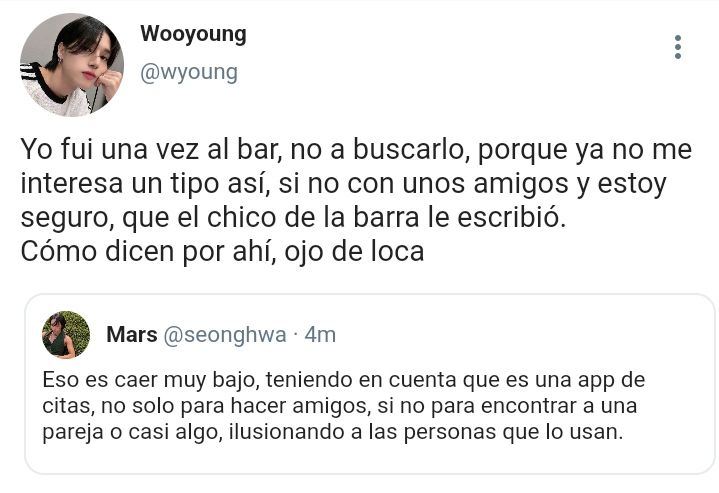This screenshot has height=493, width=719.
Task: Open the three-dot more options menu
Action: [678, 47]
